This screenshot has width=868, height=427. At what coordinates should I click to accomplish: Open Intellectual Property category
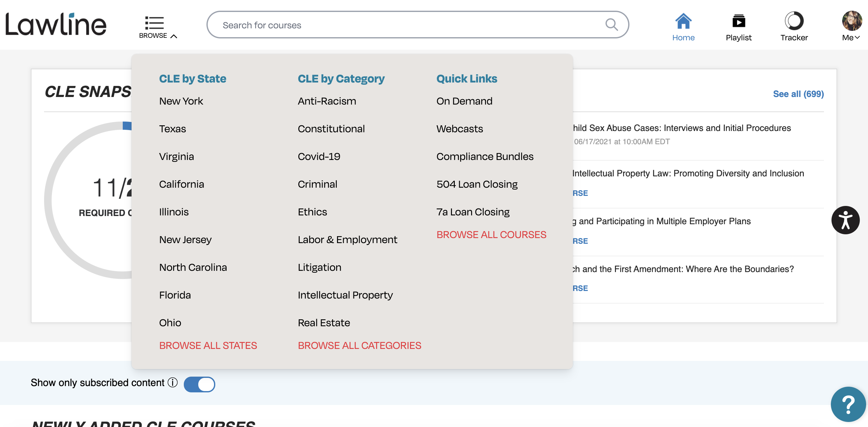(345, 295)
